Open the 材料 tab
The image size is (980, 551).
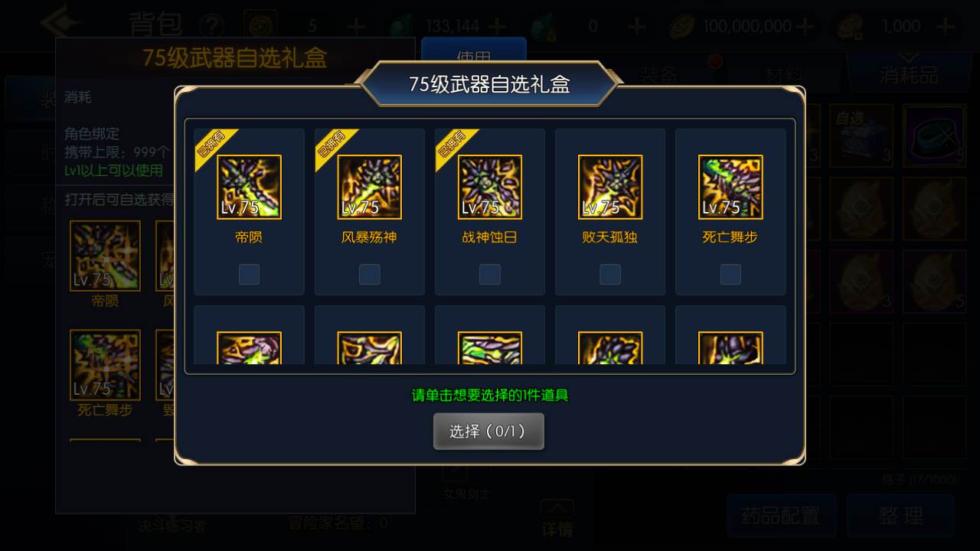[784, 75]
